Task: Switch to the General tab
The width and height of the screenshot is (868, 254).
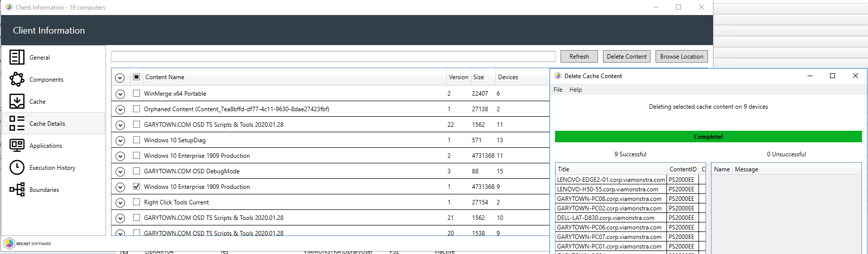Action: 54,57
